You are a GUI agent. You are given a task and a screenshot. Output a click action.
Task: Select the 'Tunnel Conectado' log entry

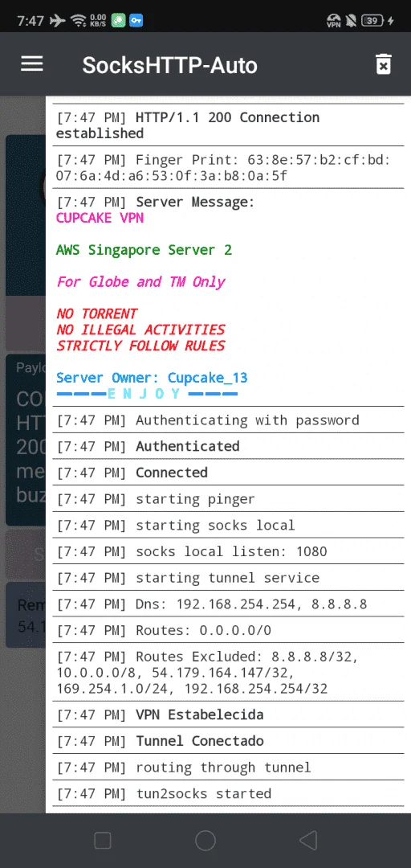pyautogui.click(x=229, y=741)
